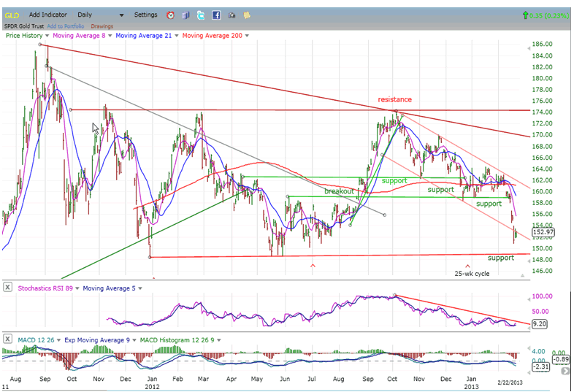
Task: Click the Price History label
Action: 24,36
